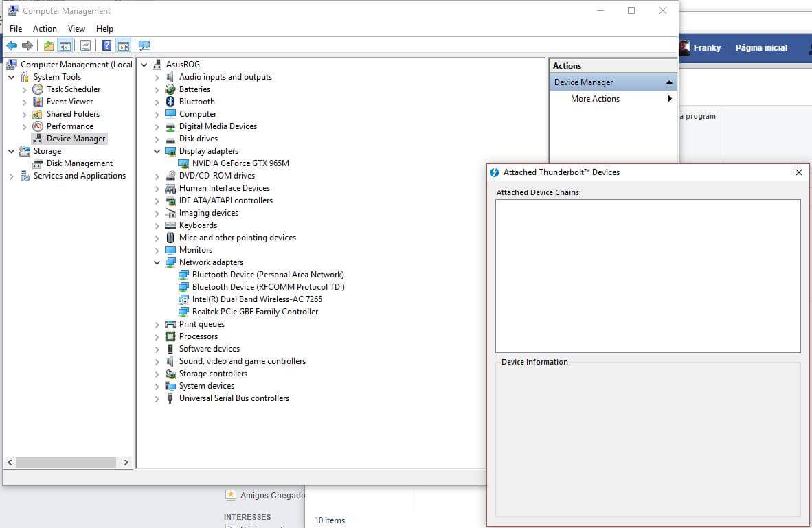
Task: Click the NVIDIA GeForce GTX 965M adapter icon
Action: coord(183,163)
